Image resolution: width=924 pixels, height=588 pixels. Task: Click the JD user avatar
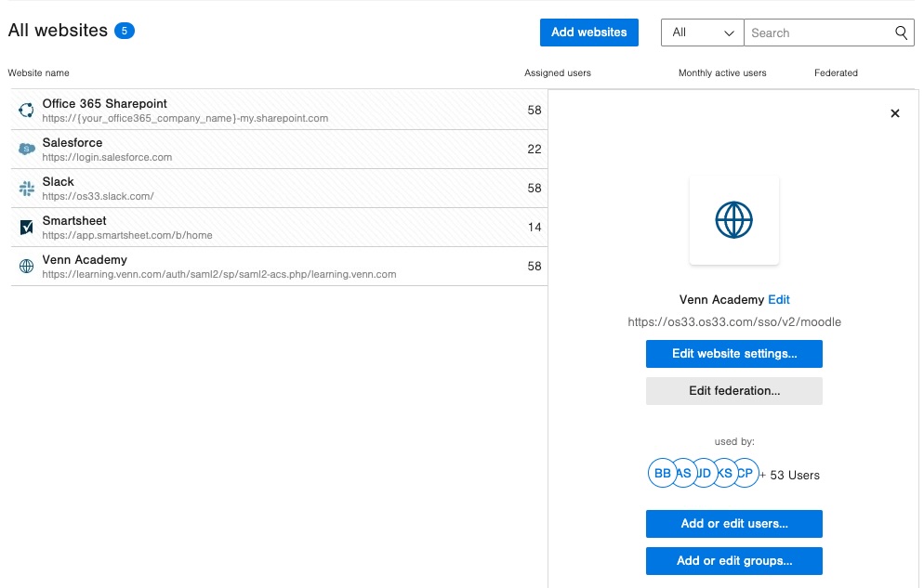click(706, 473)
